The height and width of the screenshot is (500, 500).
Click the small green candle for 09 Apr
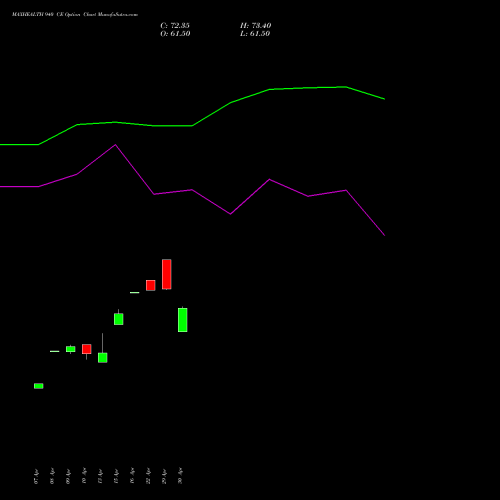pos(71,349)
